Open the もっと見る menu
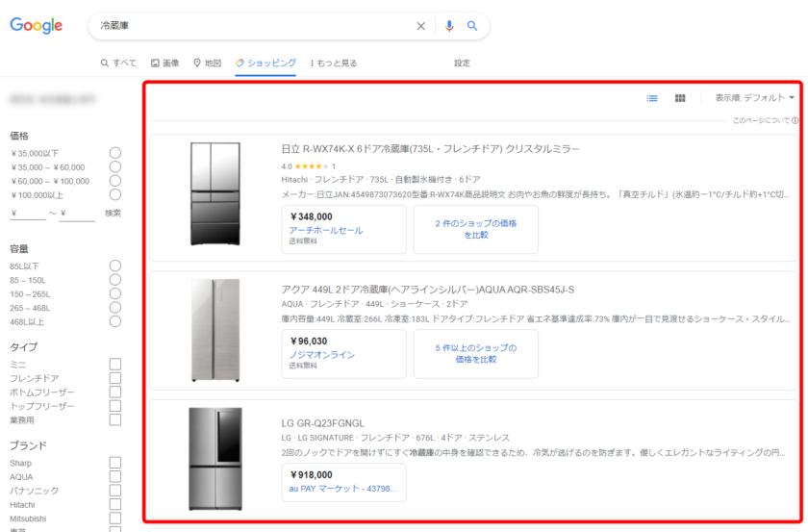 [334, 63]
